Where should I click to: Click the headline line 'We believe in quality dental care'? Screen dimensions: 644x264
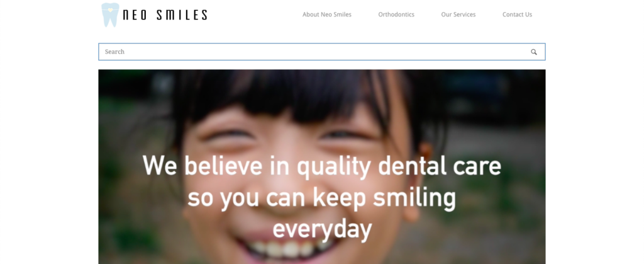(322, 166)
